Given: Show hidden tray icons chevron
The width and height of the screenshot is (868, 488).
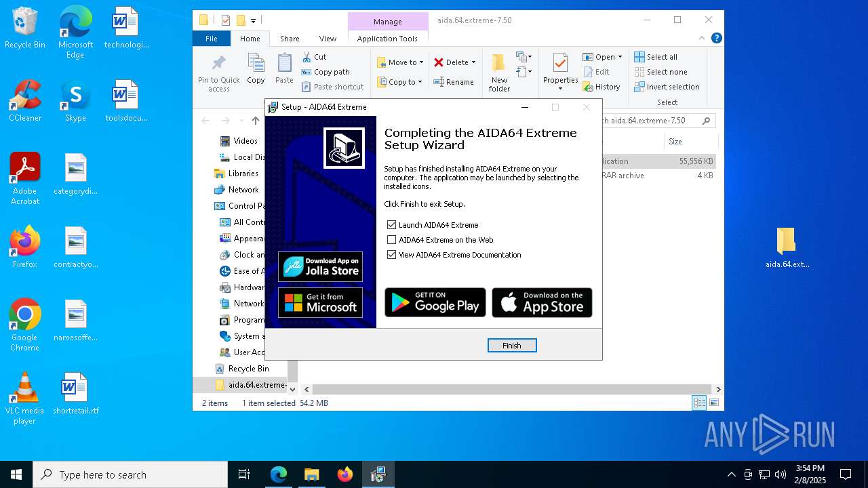Looking at the screenshot, I should 731,474.
